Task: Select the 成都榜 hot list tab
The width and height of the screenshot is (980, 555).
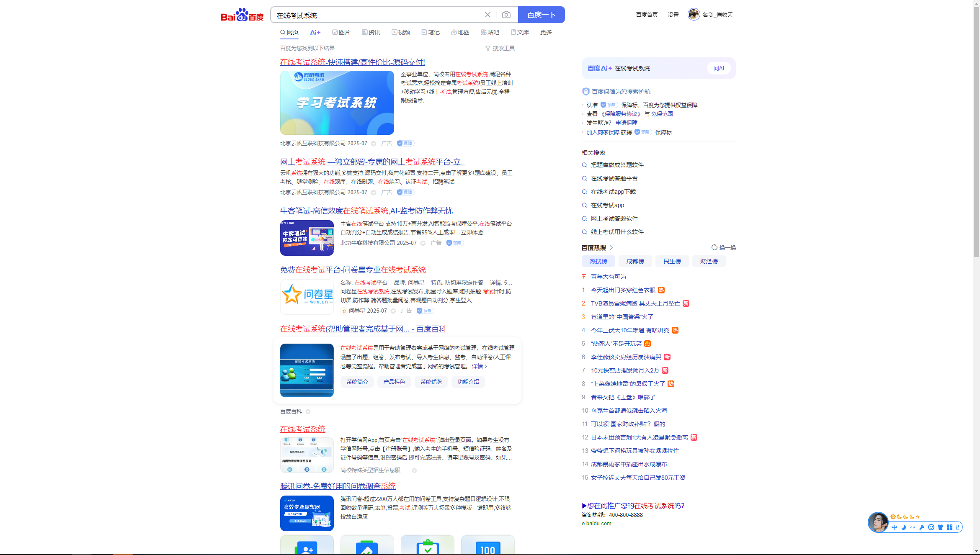Action: [x=635, y=261]
